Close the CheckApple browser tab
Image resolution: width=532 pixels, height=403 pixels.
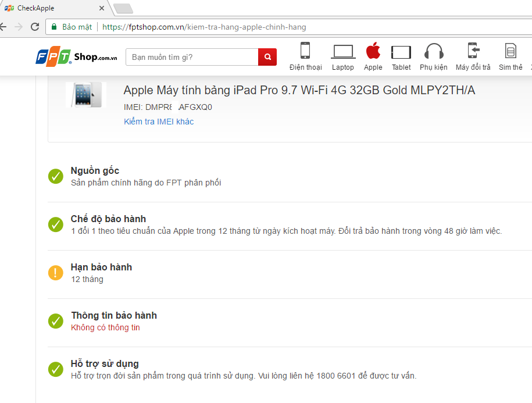click(x=101, y=8)
